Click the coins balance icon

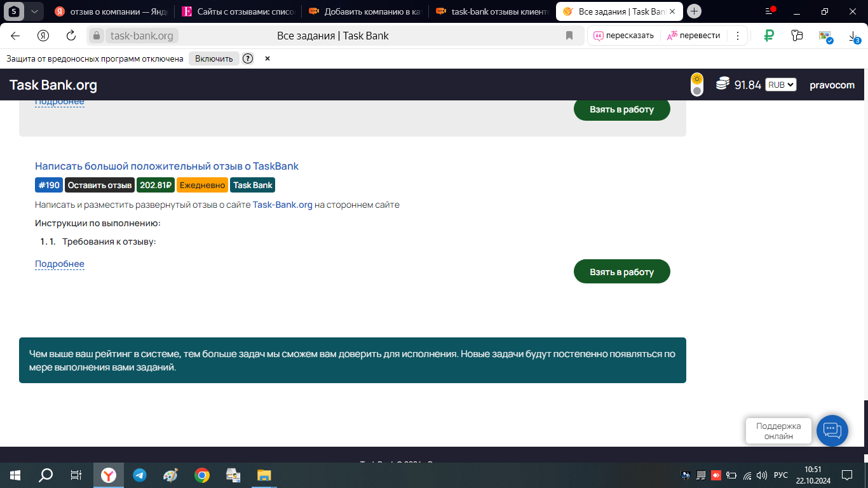pos(722,84)
